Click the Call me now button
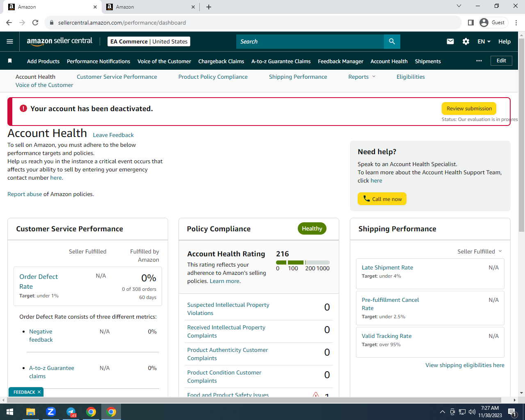Viewport: 525px width, 420px height. (382, 199)
